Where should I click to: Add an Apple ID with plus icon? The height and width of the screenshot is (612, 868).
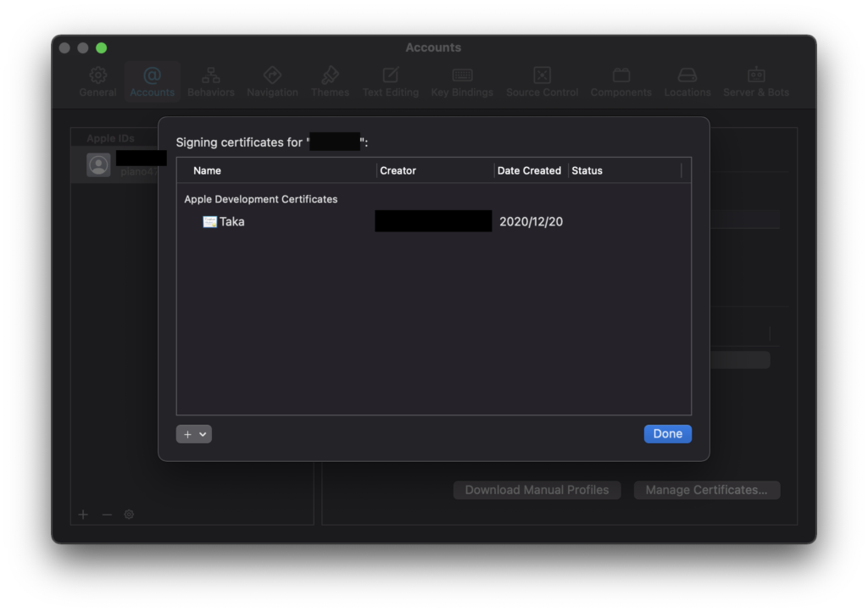(83, 515)
